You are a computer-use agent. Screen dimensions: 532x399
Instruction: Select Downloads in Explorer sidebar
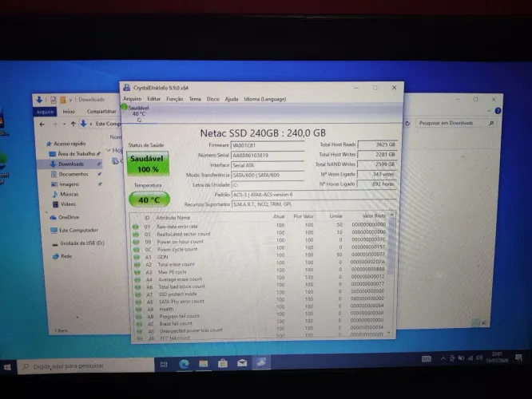[70, 164]
